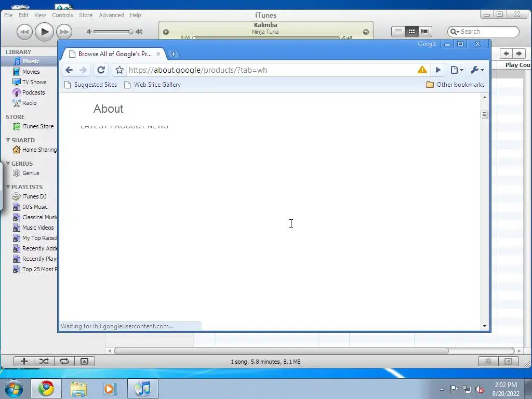Bookmark the page with the star icon

tap(119, 70)
